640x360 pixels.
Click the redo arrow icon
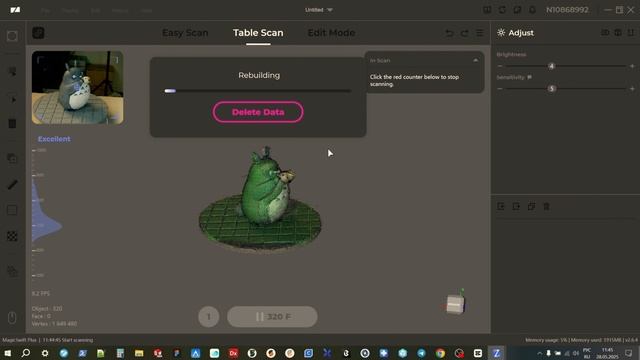click(464, 33)
